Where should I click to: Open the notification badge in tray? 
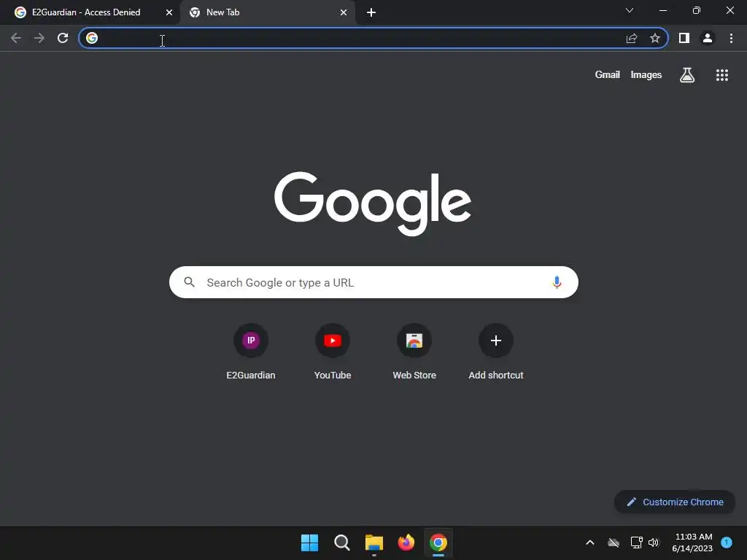(727, 542)
